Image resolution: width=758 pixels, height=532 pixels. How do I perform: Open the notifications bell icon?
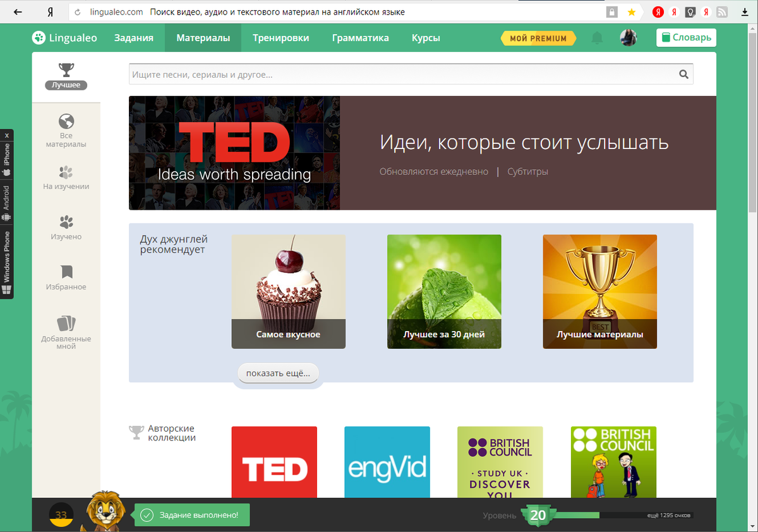[x=596, y=38]
